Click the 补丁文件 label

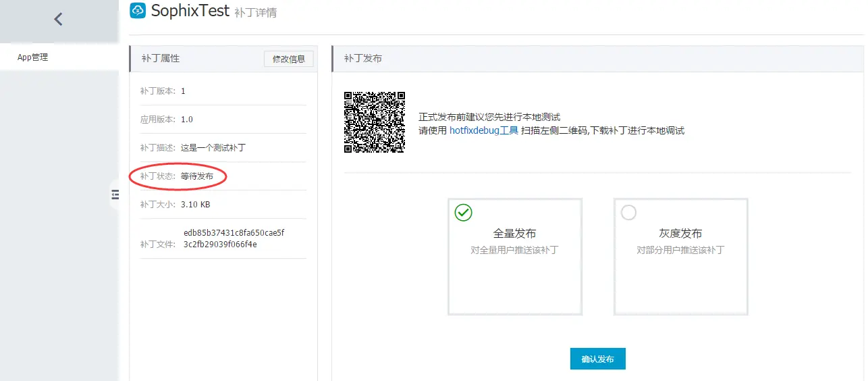[x=158, y=245]
